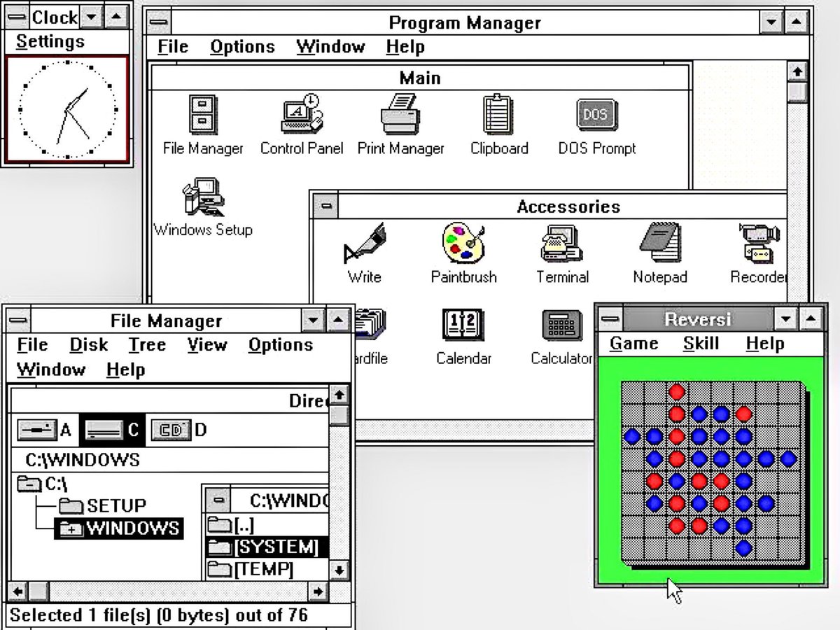This screenshot has height=630, width=840.
Task: Open File Manager Options menu
Action: (x=280, y=345)
